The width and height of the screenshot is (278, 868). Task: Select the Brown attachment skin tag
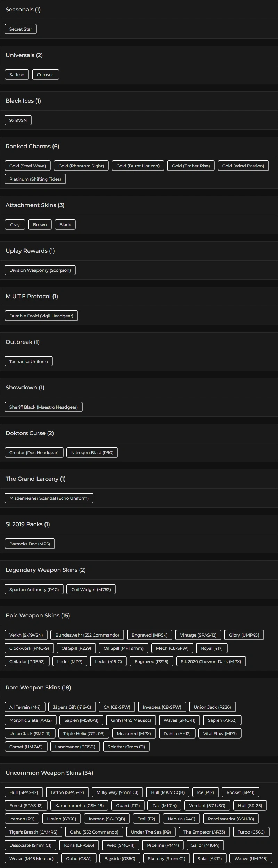click(40, 225)
